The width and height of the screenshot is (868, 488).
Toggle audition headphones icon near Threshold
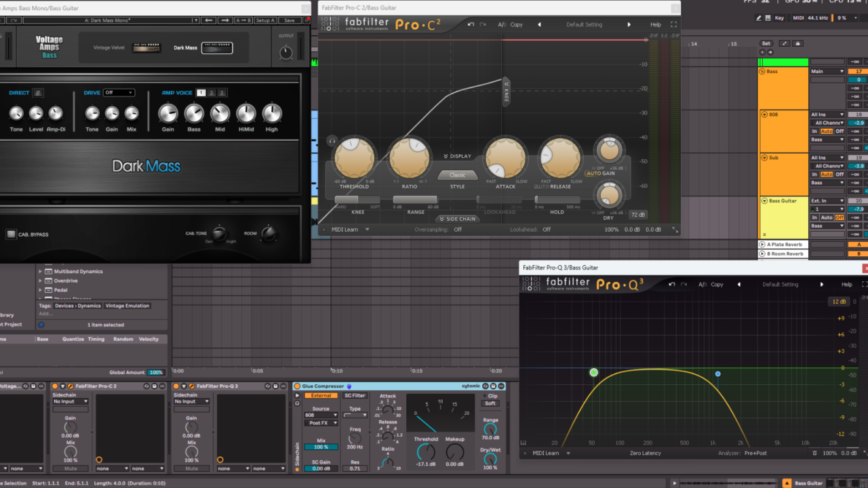(x=332, y=141)
